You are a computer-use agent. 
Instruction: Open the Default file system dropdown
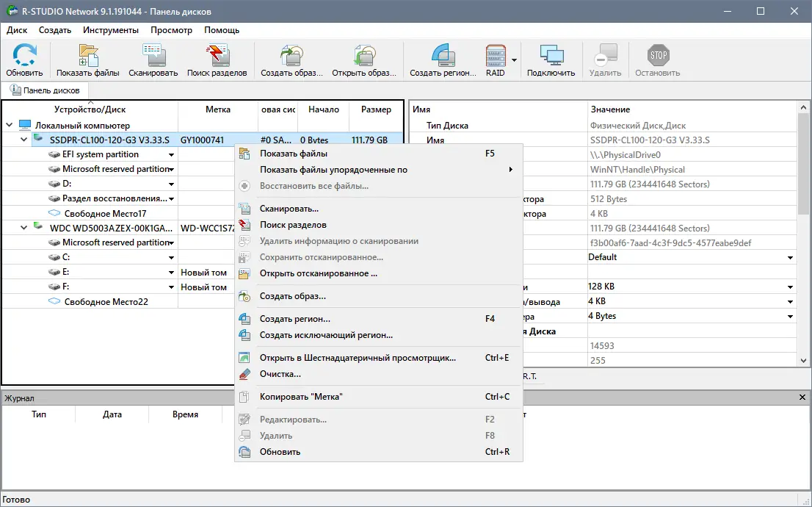click(x=789, y=256)
